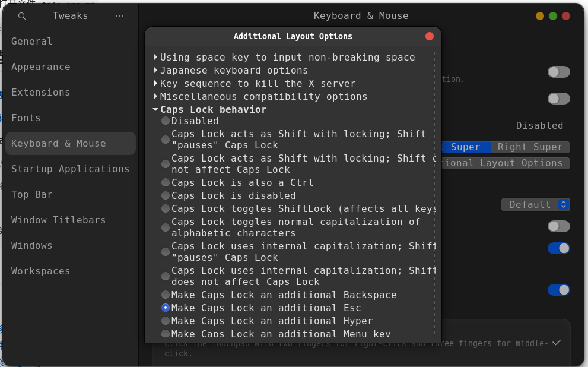Expand Miscellaneous compatibility options

pos(155,96)
